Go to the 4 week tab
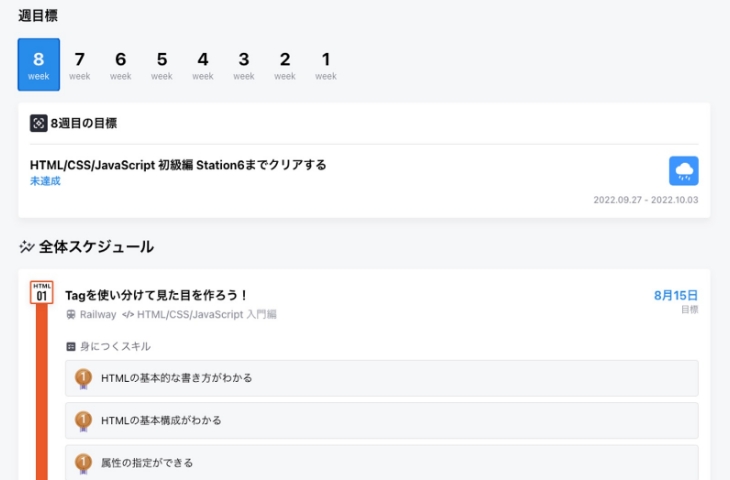The height and width of the screenshot is (480, 730). click(203, 64)
